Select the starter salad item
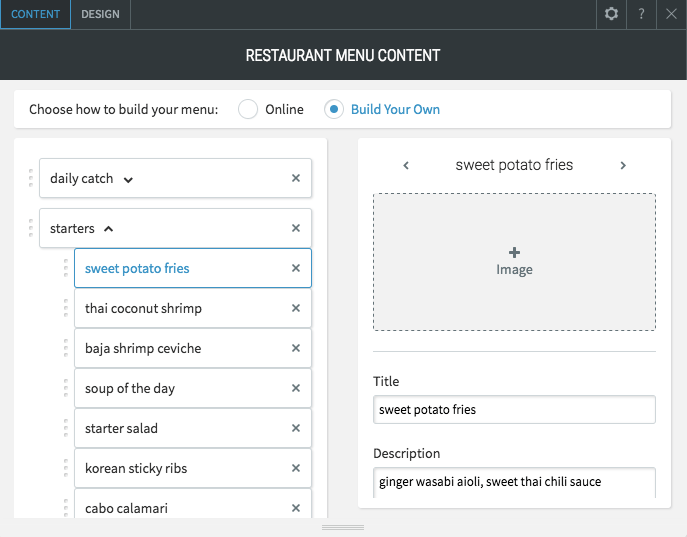 [193, 428]
